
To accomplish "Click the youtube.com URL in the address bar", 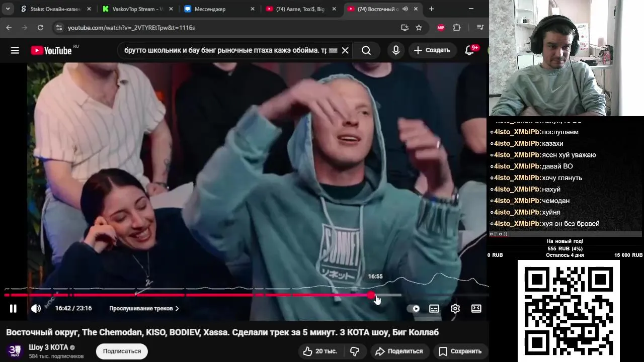I will [x=131, y=28].
